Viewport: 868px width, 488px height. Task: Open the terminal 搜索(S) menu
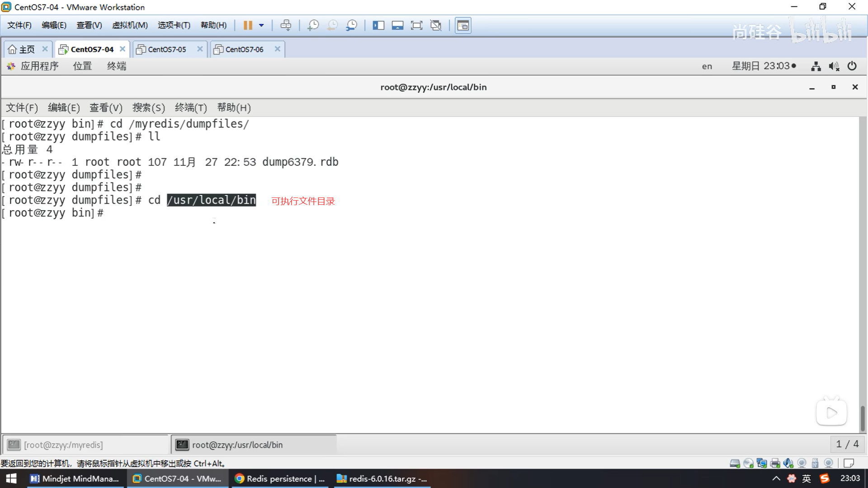pos(148,108)
